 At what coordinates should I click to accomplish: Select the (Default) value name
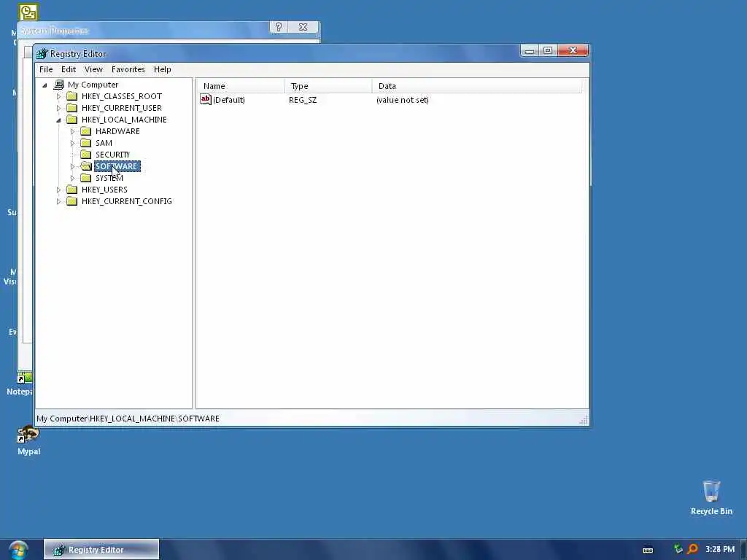click(229, 100)
